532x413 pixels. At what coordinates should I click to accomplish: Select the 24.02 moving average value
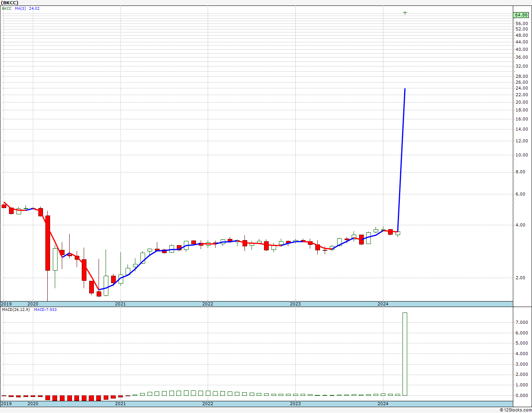[34, 9]
